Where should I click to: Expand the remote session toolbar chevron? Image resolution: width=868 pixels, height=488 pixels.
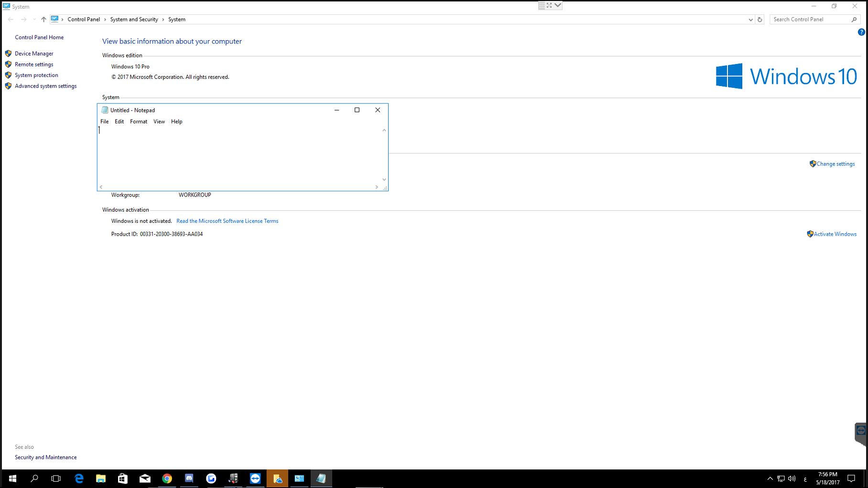pos(558,5)
